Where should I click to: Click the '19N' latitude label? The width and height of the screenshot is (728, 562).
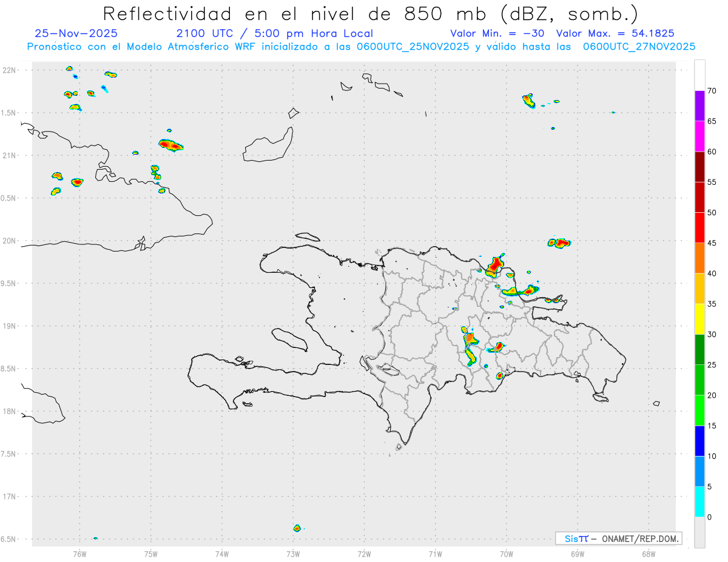[x=10, y=326]
